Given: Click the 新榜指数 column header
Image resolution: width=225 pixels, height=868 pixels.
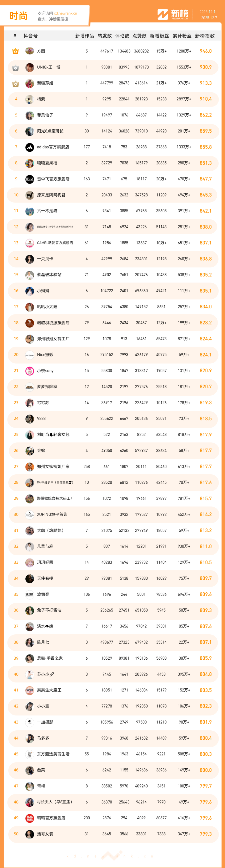Looking at the screenshot, I should click(205, 36).
